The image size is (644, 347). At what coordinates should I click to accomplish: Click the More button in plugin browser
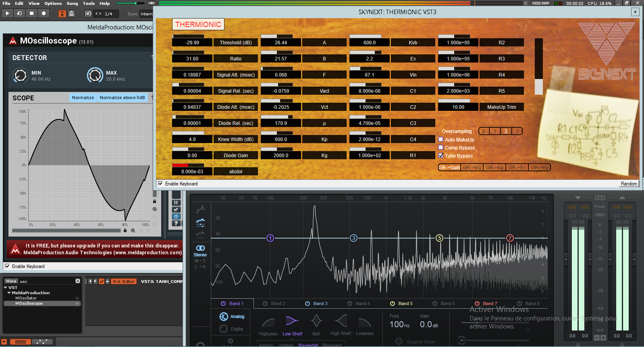(11, 281)
